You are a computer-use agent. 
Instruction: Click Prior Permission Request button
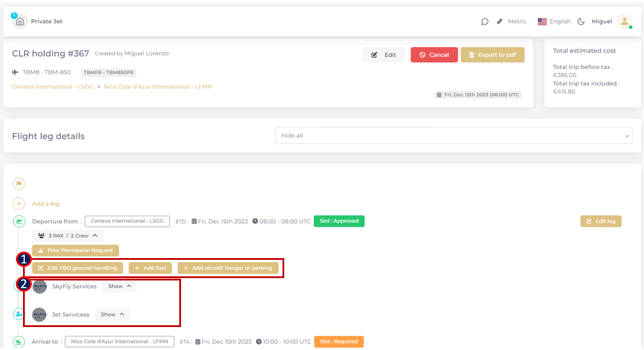75,250
